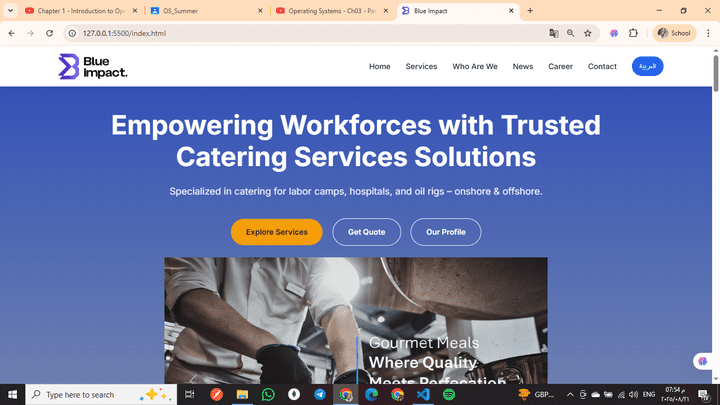Reload the page
The width and height of the screenshot is (720, 405).
click(50, 33)
